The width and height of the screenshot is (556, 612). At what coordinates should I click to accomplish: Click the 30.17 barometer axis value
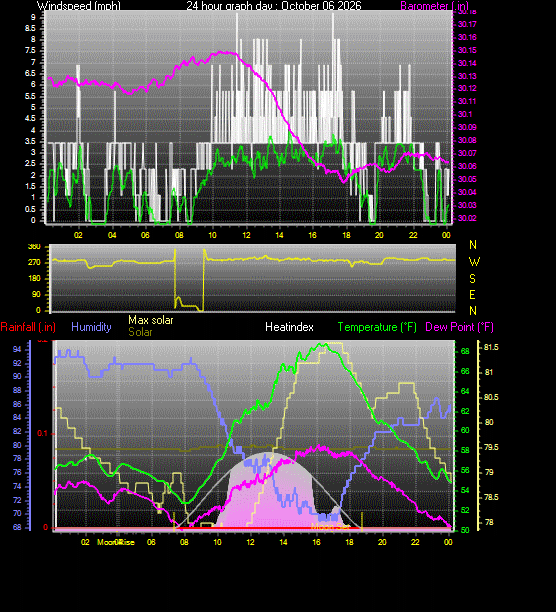click(x=467, y=25)
